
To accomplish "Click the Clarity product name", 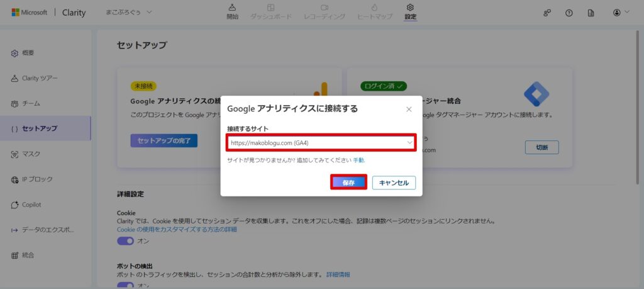I will pyautogui.click(x=74, y=13).
